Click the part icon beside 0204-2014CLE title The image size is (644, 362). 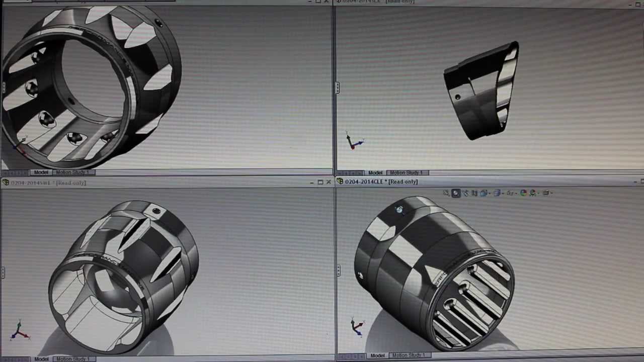340,182
